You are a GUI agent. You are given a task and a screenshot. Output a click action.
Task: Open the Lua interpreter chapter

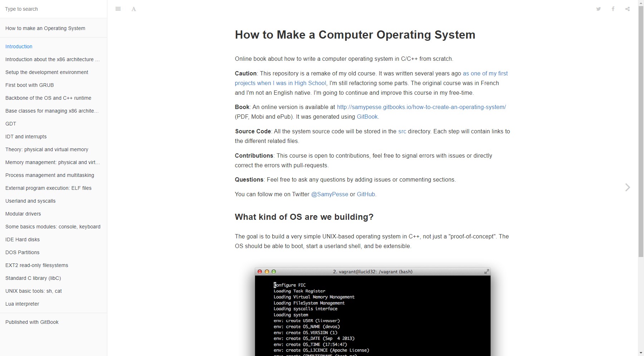point(23,304)
